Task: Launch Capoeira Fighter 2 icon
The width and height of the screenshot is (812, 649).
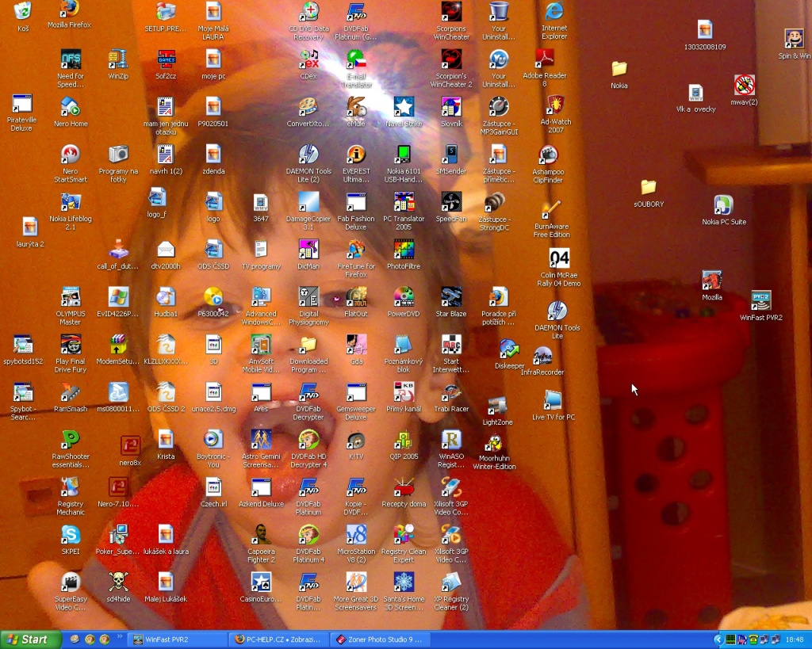Action: 261,544
